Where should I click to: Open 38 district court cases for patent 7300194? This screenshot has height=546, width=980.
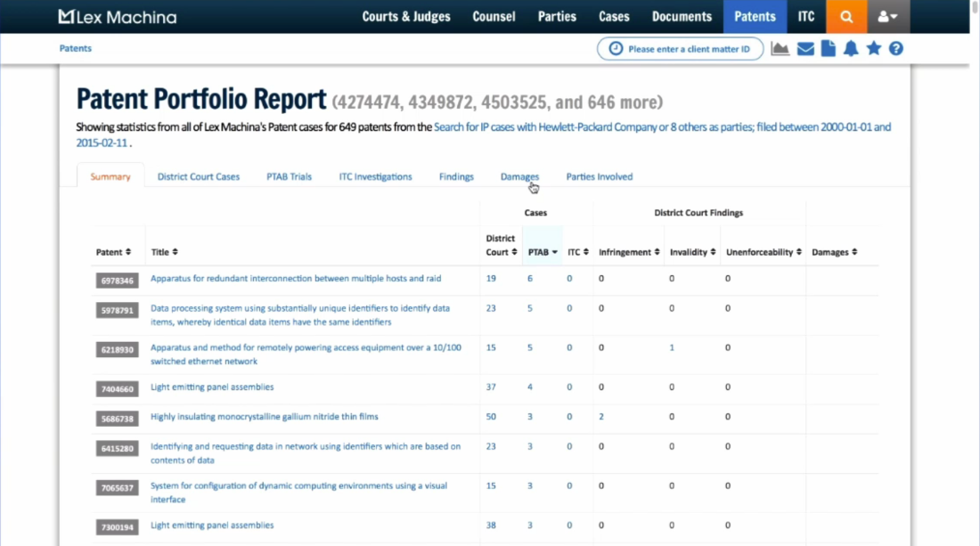click(x=491, y=526)
